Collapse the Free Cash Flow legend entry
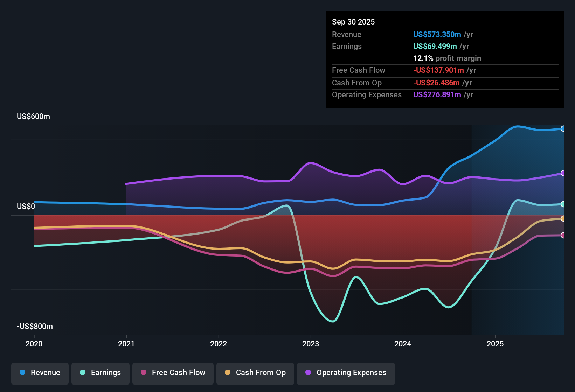This screenshot has height=392, width=575. (x=173, y=373)
